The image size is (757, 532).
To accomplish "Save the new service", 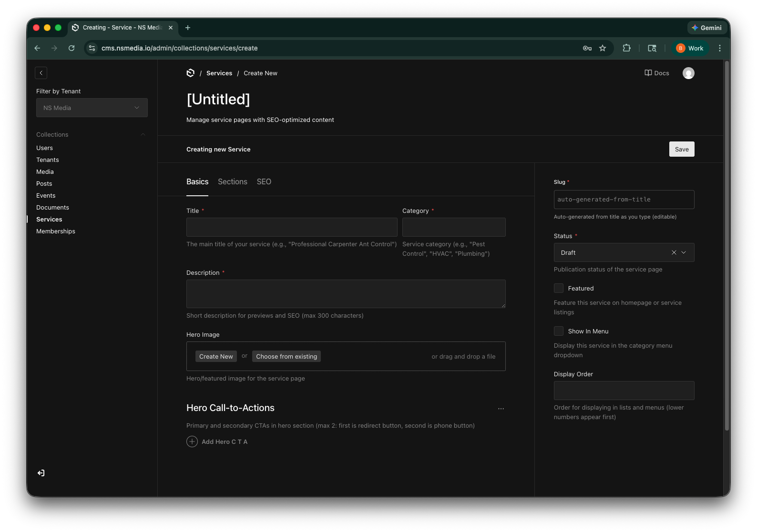I will 682,149.
